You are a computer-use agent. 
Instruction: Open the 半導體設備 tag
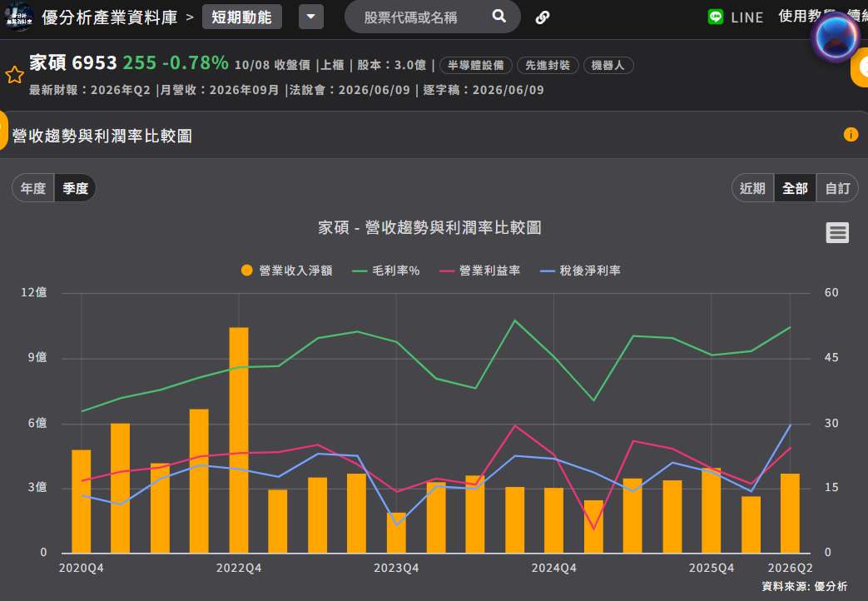[476, 66]
